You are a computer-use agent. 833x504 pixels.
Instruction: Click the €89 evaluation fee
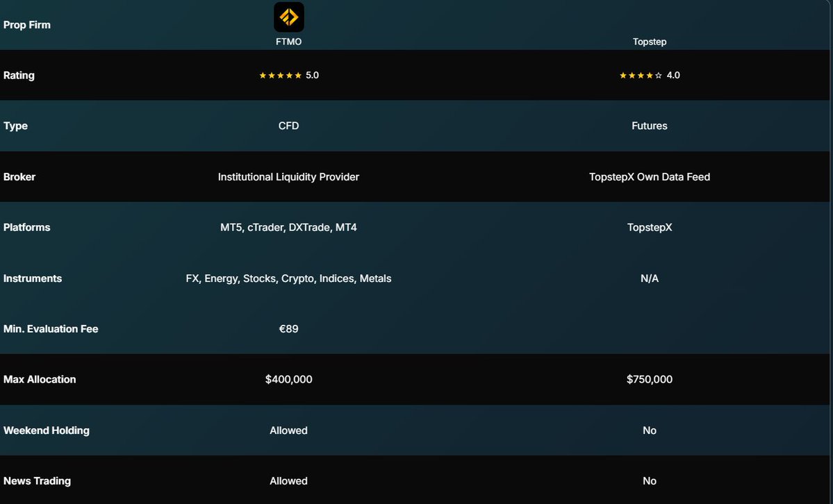pyautogui.click(x=288, y=328)
